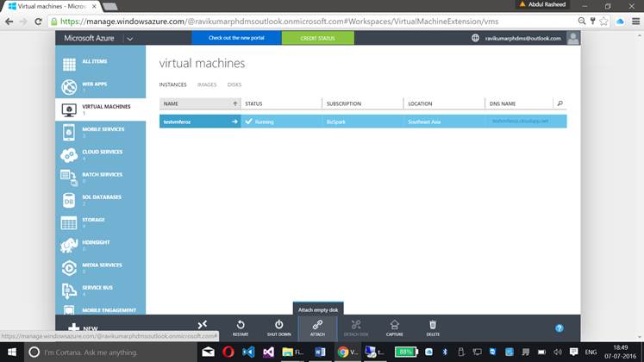Open Mobile Engagement section
644x362 pixels.
coord(100,309)
